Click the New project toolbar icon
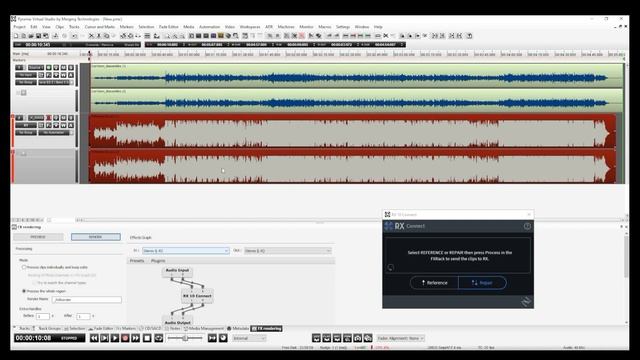The image size is (640, 360). pyautogui.click(x=16, y=36)
